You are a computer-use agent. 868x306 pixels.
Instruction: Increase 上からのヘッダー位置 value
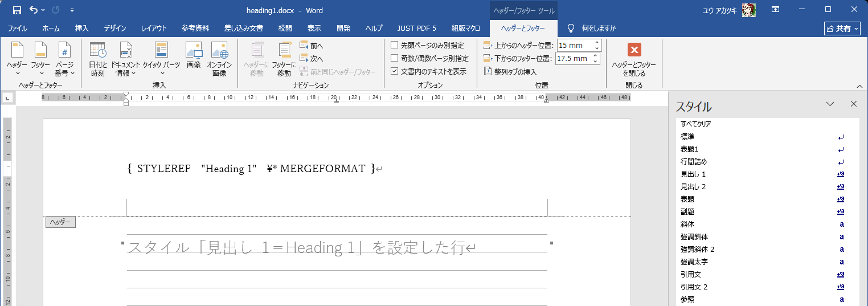tap(596, 43)
